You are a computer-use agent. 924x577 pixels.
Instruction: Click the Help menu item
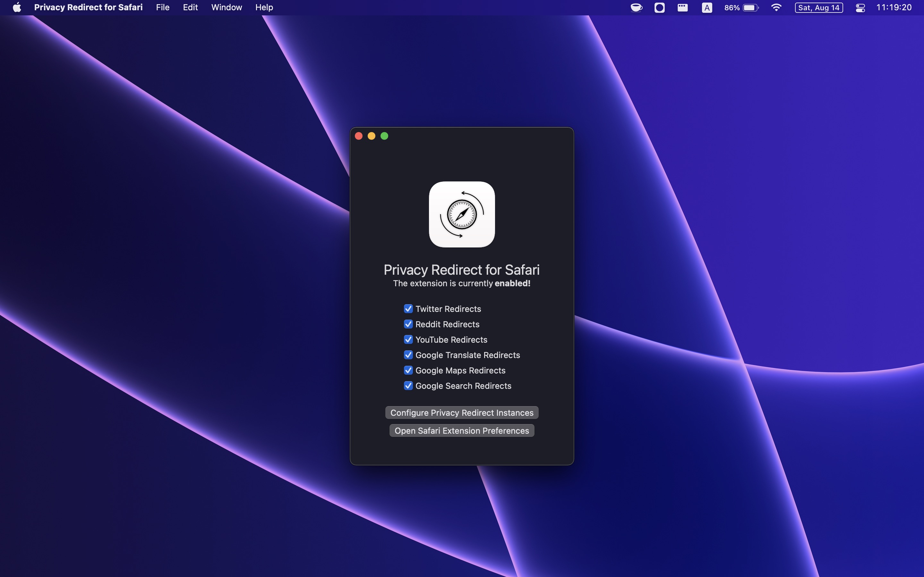click(264, 7)
